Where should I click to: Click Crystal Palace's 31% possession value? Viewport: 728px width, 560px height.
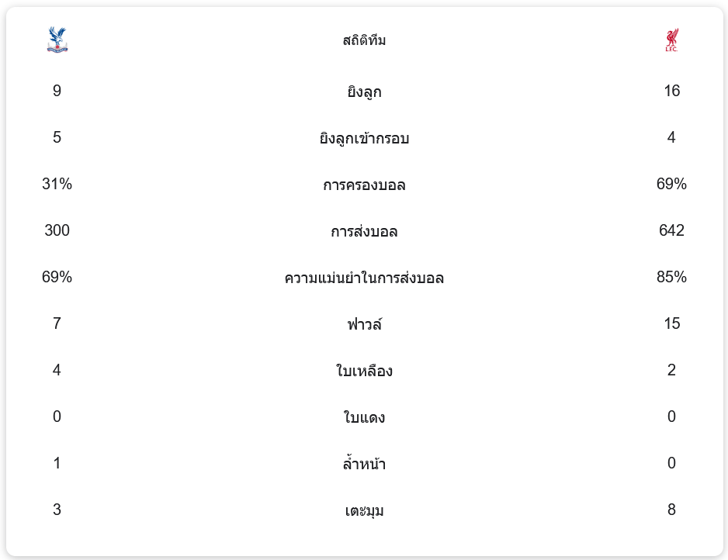point(57,184)
